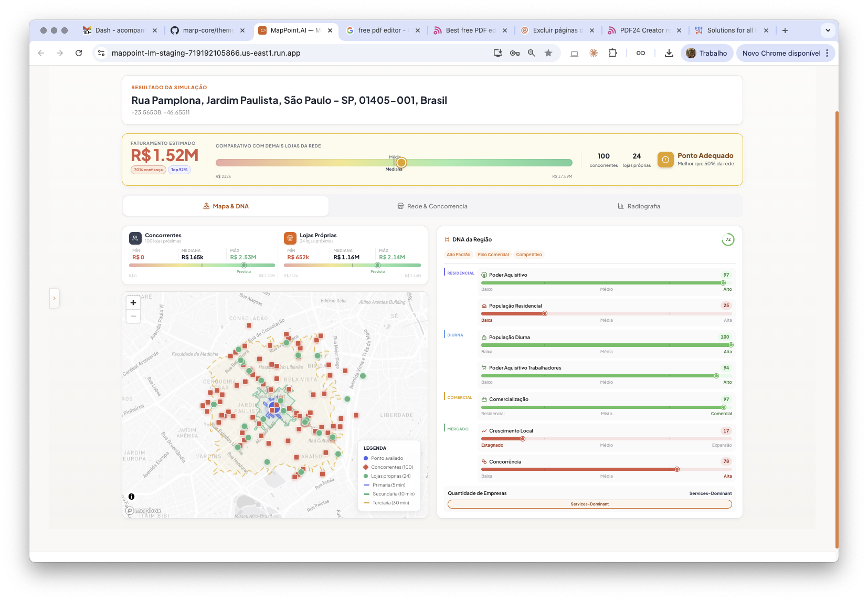The width and height of the screenshot is (868, 601).
Task: Go back in browser history
Action: (x=41, y=53)
